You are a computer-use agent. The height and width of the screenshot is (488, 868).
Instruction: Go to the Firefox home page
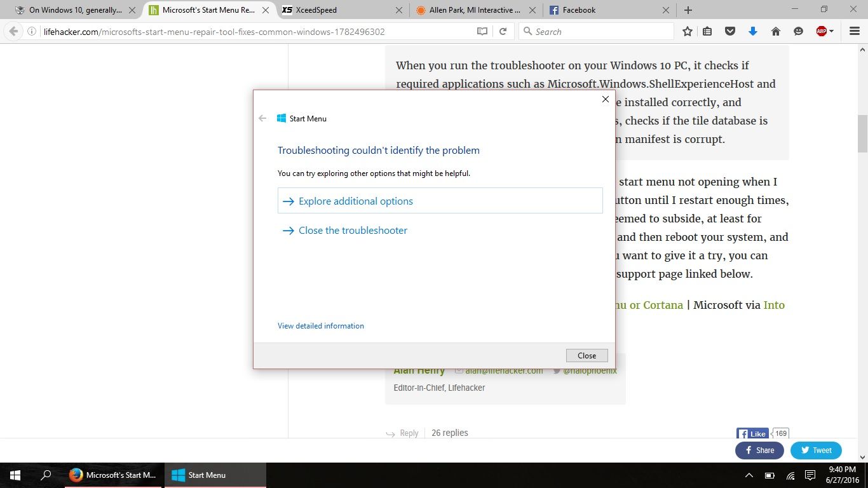[776, 31]
